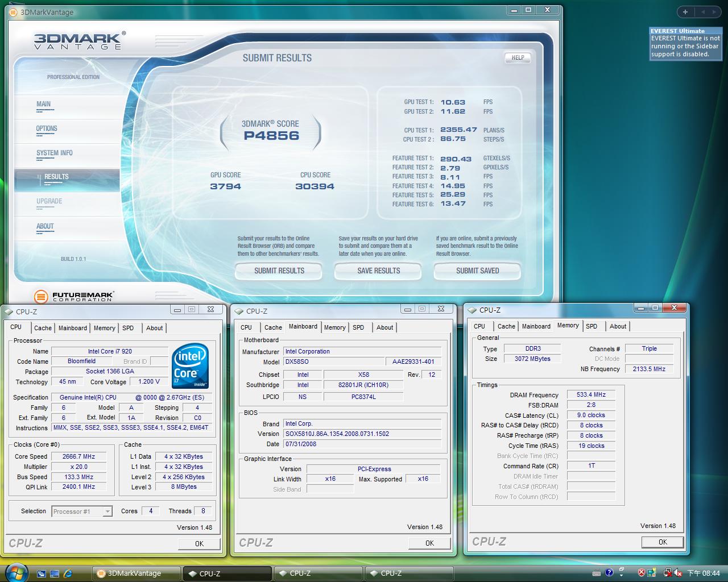The height and width of the screenshot is (582, 728).
Task: Click the SAVE RESULTS button
Action: 378,271
